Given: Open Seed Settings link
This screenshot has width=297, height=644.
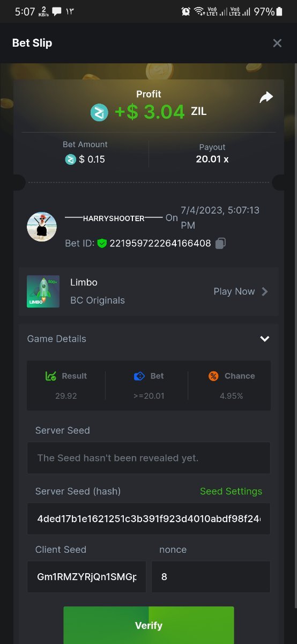Looking at the screenshot, I should pos(231,491).
